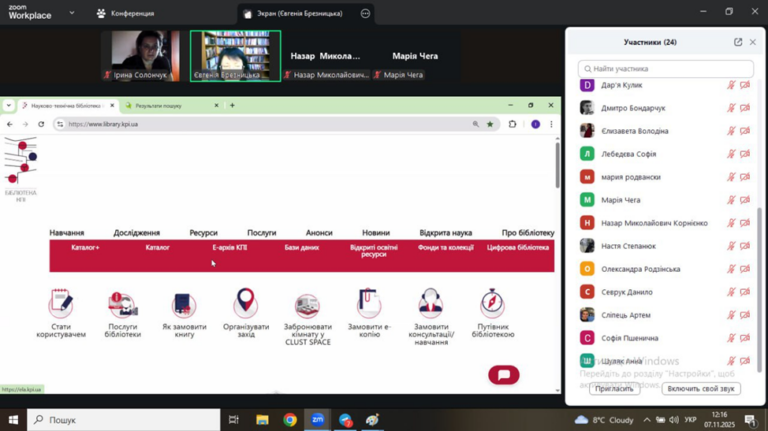Open the screen share options ellipsis menu
This screenshot has width=768, height=431.
point(365,13)
